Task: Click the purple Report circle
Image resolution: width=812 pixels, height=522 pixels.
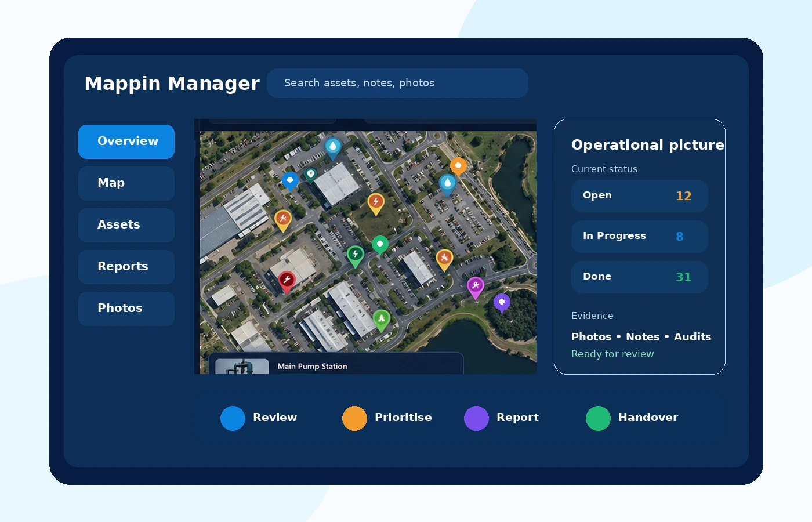Action: coord(476,418)
